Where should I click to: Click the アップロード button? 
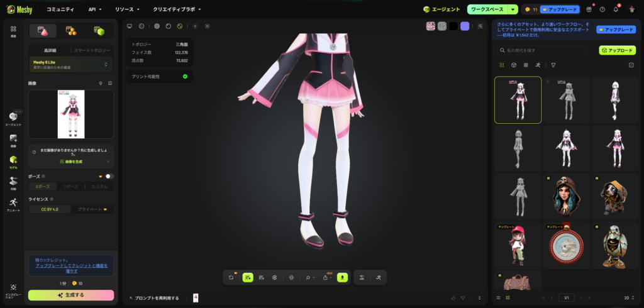pos(618,50)
